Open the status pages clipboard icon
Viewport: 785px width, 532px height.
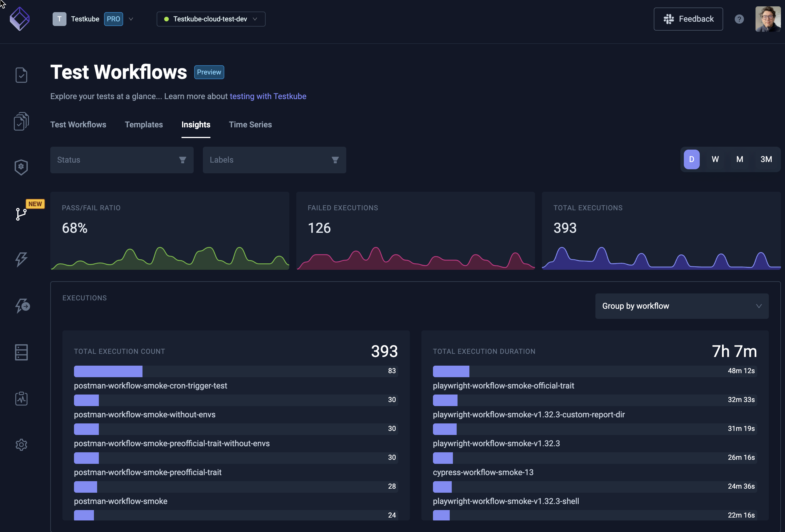[x=21, y=399]
